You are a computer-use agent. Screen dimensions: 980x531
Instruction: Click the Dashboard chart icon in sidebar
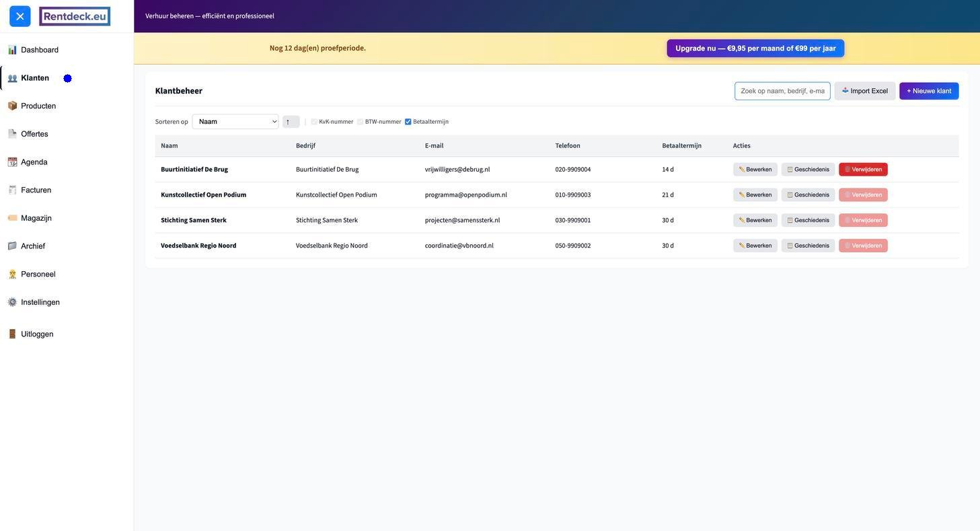(x=12, y=50)
